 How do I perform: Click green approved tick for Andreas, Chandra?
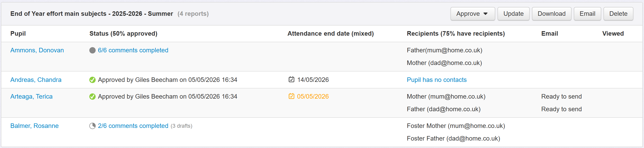pyautogui.click(x=92, y=80)
